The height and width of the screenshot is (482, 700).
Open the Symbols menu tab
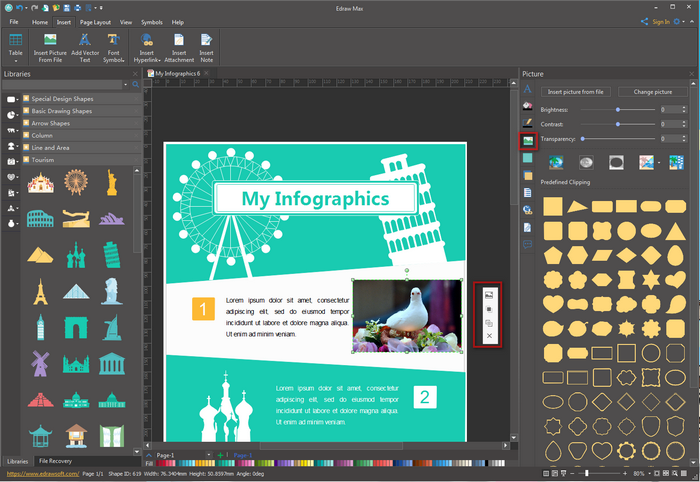(x=151, y=21)
